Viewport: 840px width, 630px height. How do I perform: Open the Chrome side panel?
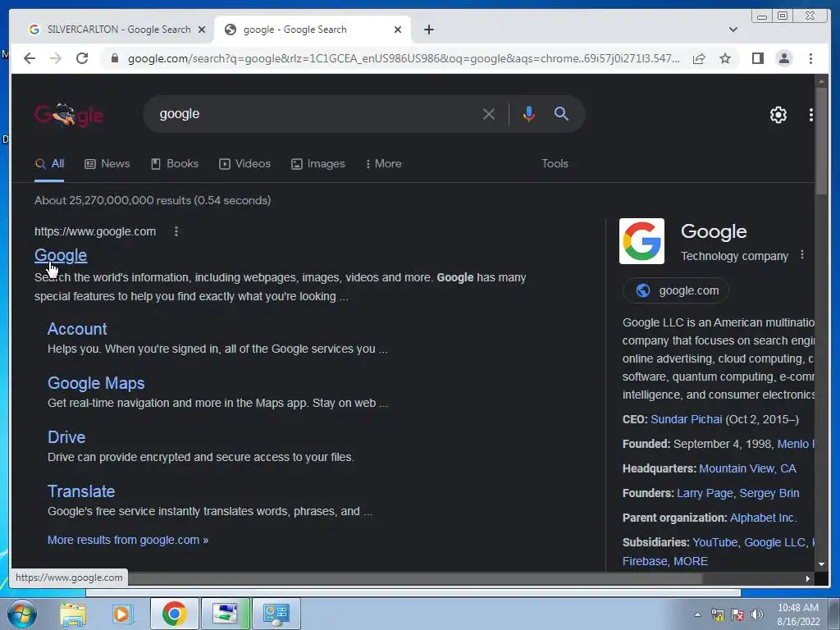757,58
